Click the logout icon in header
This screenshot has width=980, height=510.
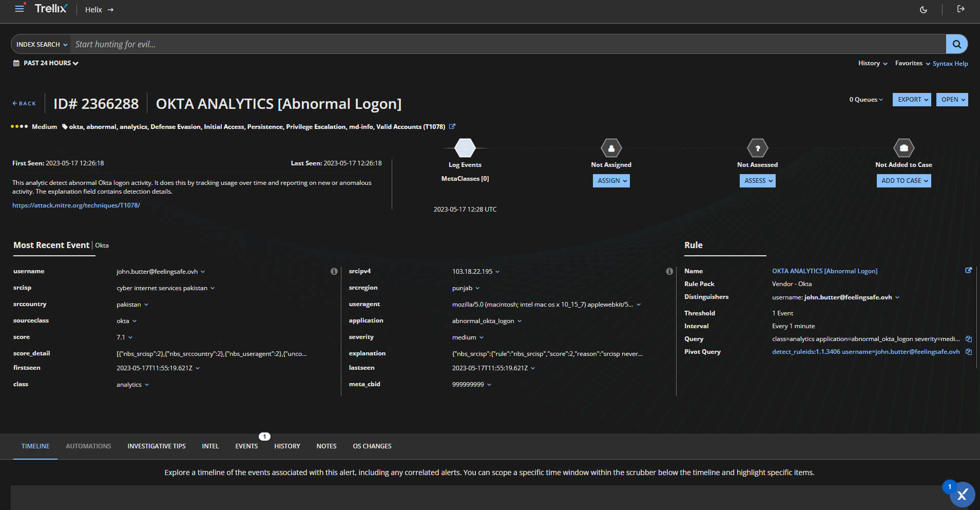[960, 9]
